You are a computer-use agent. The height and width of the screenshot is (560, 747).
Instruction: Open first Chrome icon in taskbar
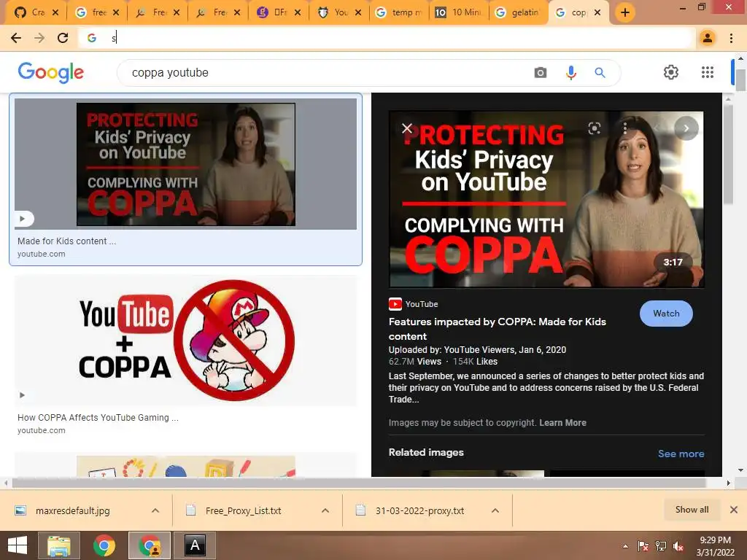104,545
